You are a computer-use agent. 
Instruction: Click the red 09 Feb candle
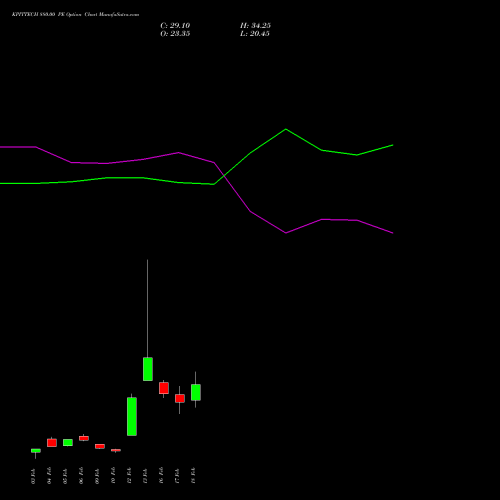[x=100, y=446]
